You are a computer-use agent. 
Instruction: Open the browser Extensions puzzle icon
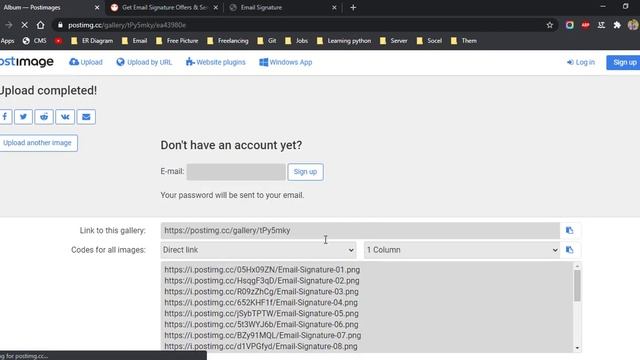[x=617, y=25]
